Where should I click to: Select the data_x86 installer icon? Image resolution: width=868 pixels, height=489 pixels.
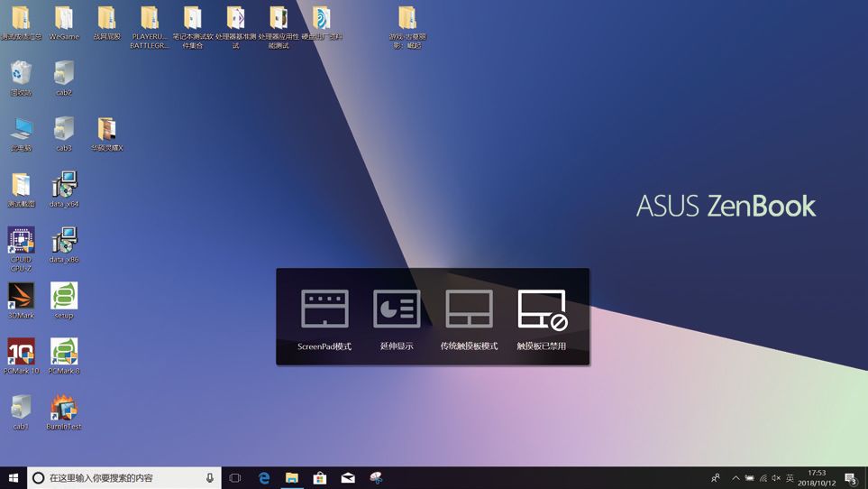point(64,244)
